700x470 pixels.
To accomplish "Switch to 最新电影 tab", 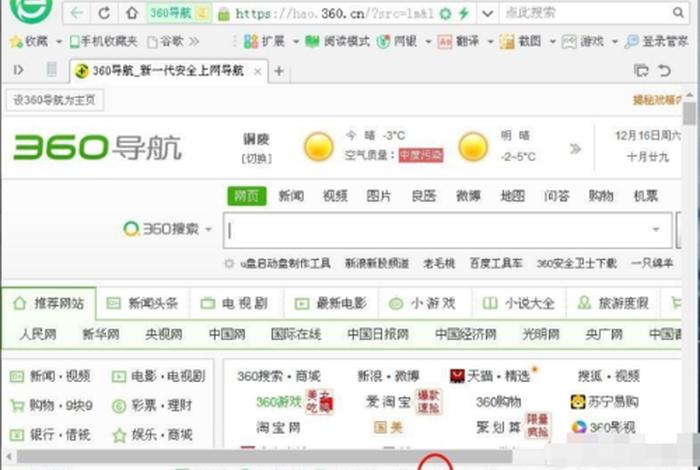I will [331, 304].
